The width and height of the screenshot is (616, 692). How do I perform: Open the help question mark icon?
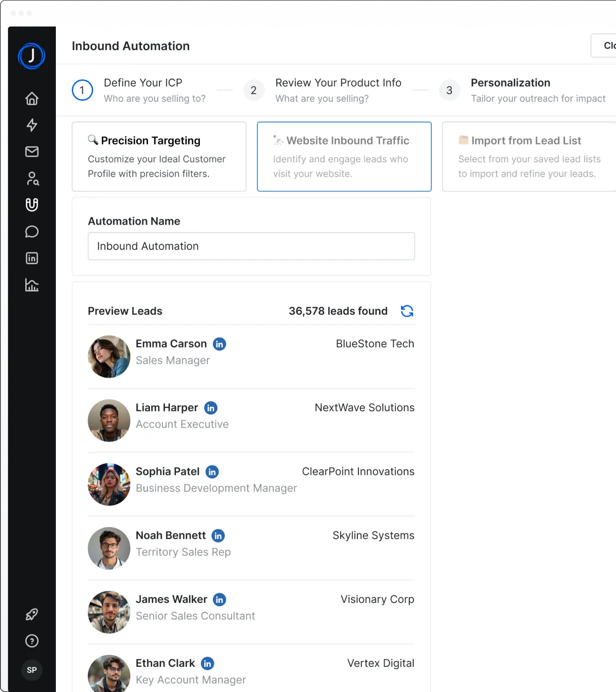32,641
